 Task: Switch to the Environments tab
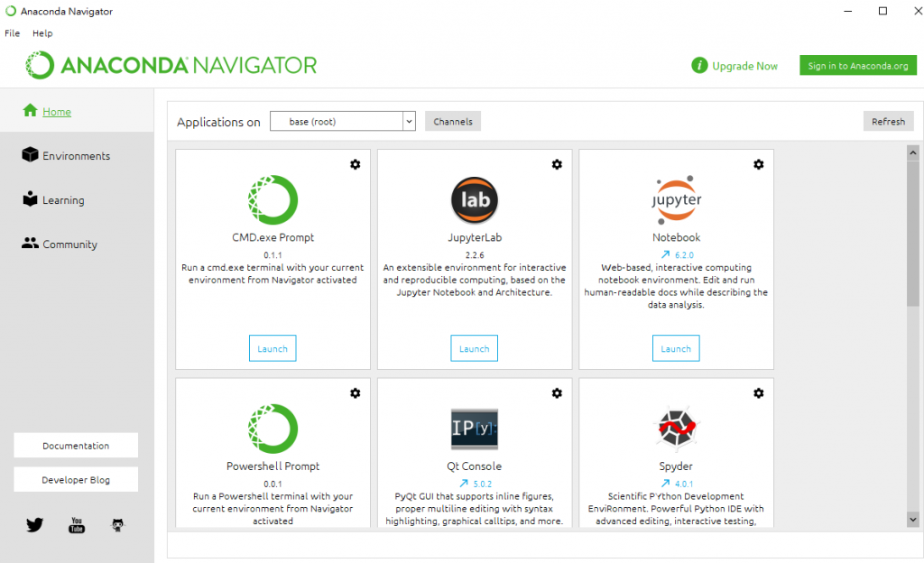point(77,155)
